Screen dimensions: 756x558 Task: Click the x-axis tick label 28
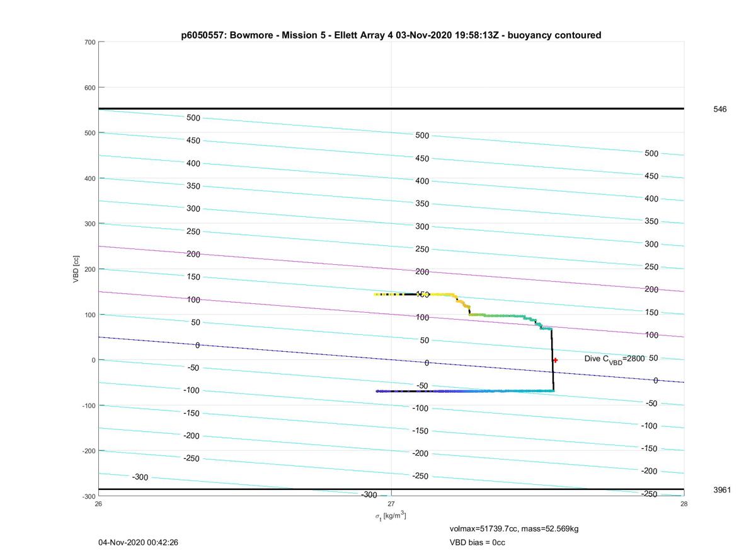684,504
